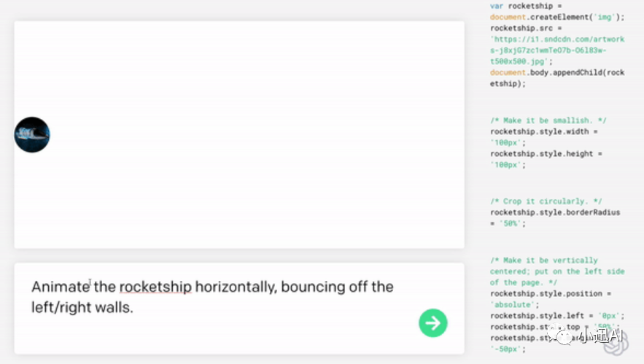Click the "rocketship.style.width =" line
The height and width of the screenshot is (364, 644).
(544, 131)
